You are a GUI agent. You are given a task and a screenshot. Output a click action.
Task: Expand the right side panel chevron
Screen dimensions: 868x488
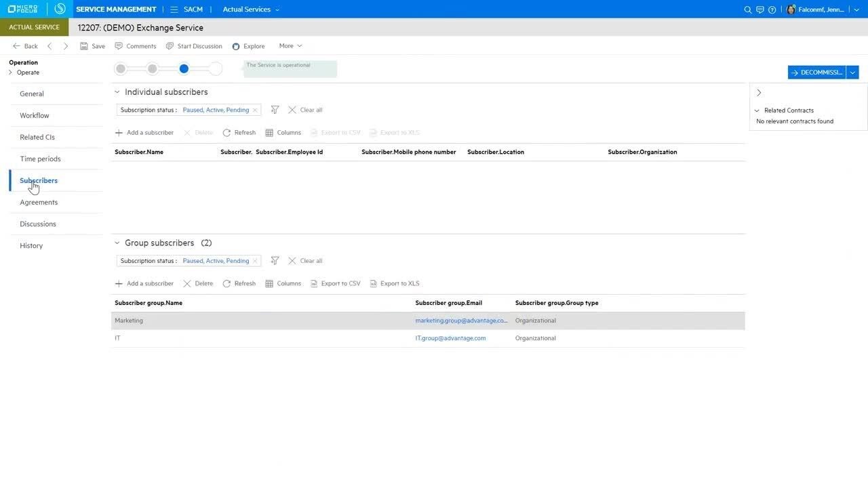coord(759,93)
